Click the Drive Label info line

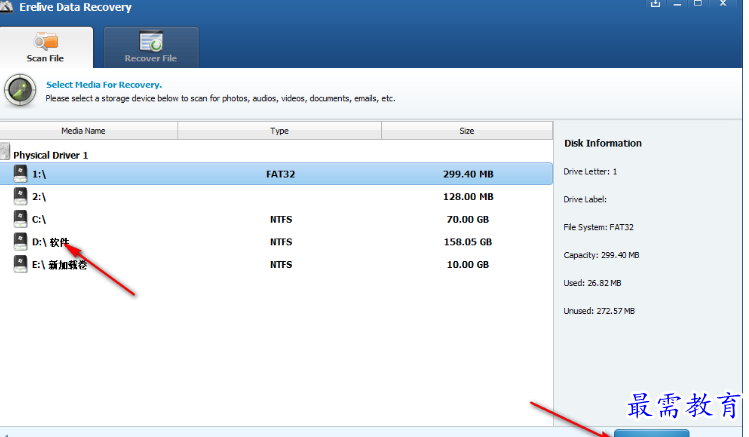tap(585, 199)
